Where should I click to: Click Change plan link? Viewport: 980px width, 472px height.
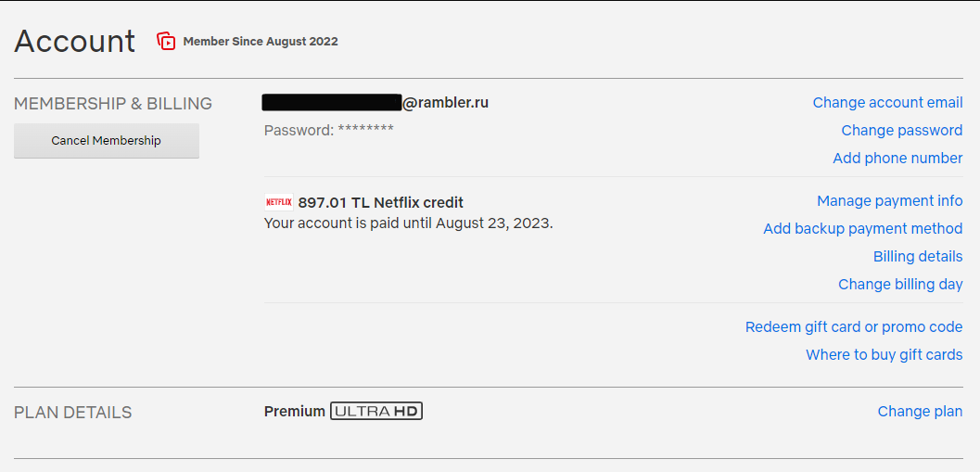(x=920, y=412)
